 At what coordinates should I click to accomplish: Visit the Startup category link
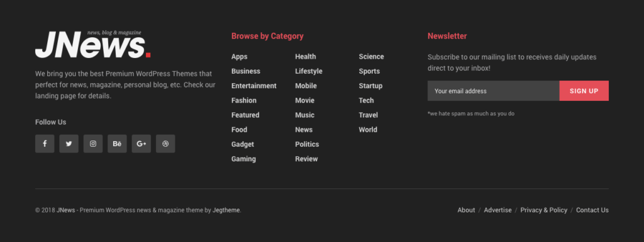[x=370, y=86]
